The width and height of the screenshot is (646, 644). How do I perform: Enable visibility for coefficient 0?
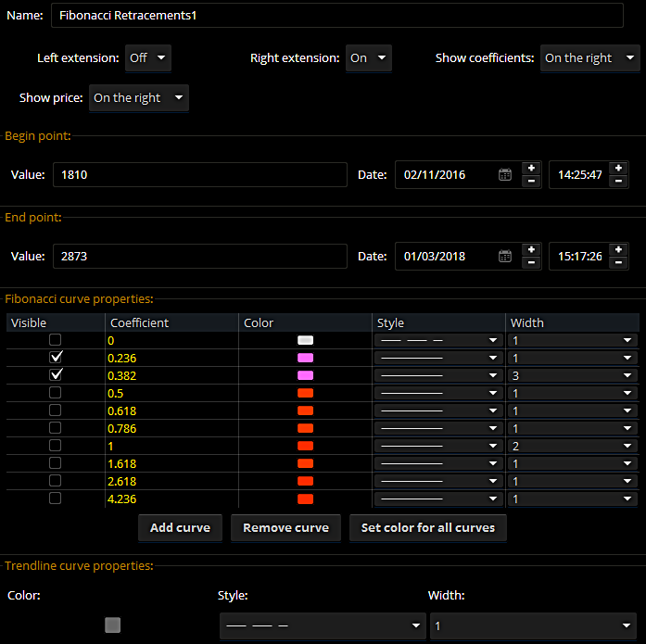pyautogui.click(x=56, y=340)
